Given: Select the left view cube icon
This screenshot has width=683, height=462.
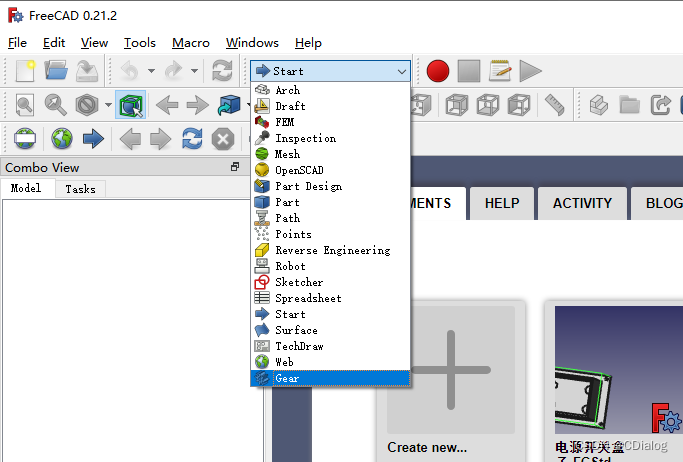Looking at the screenshot, I should [519, 105].
